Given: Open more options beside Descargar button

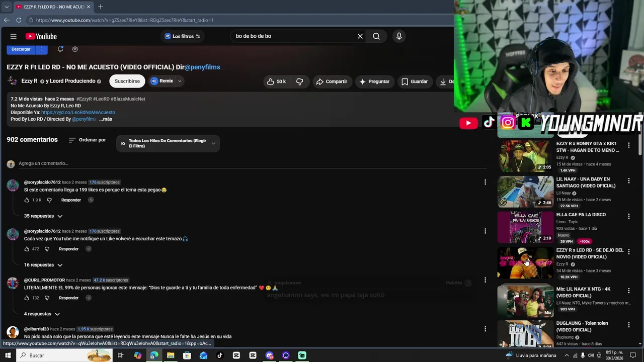Looking at the screenshot, I should (41, 49).
